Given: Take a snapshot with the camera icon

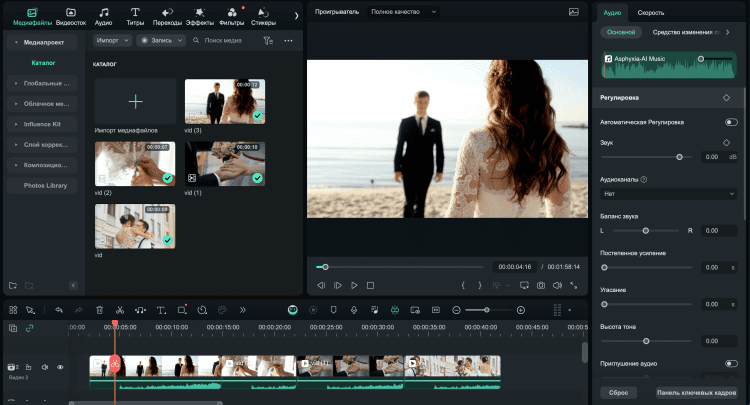Looking at the screenshot, I should pos(540,285).
